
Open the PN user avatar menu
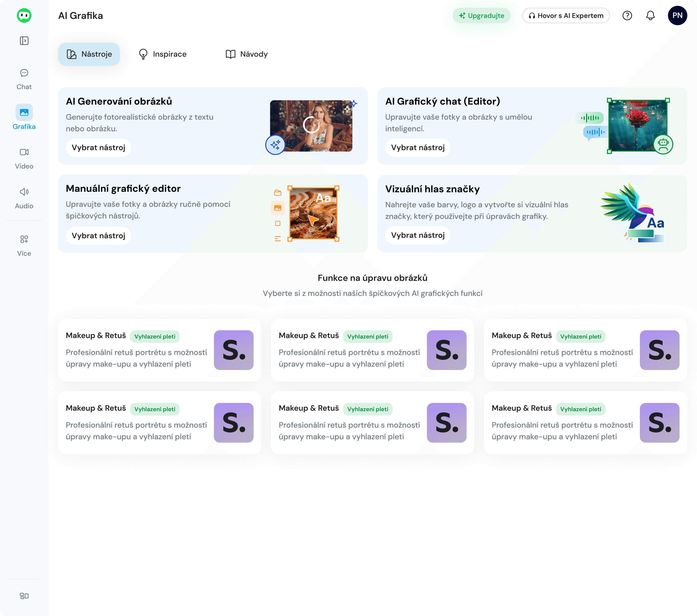(677, 15)
